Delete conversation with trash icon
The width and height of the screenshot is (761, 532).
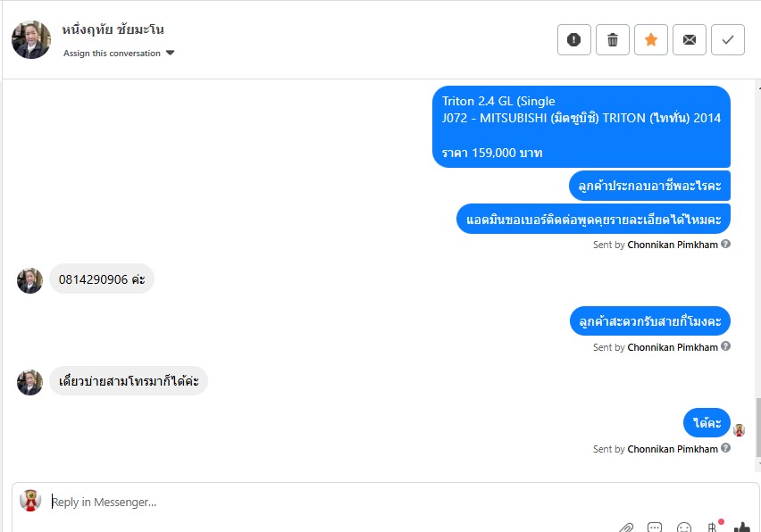(x=613, y=39)
